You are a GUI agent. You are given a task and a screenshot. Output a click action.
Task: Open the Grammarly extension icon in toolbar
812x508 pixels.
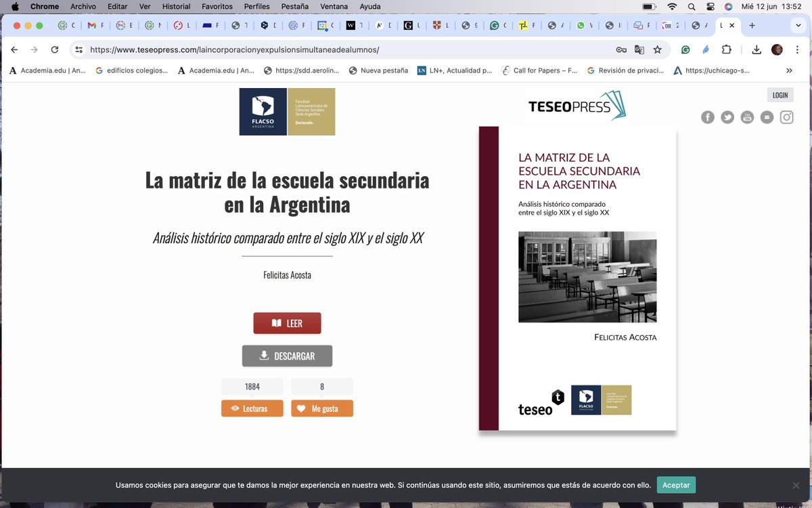685,49
